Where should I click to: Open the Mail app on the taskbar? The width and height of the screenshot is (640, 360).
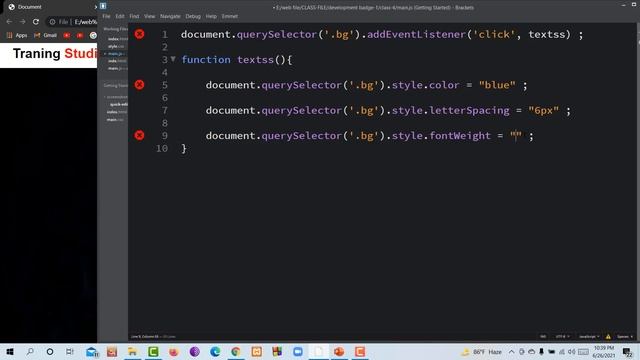pos(92,351)
